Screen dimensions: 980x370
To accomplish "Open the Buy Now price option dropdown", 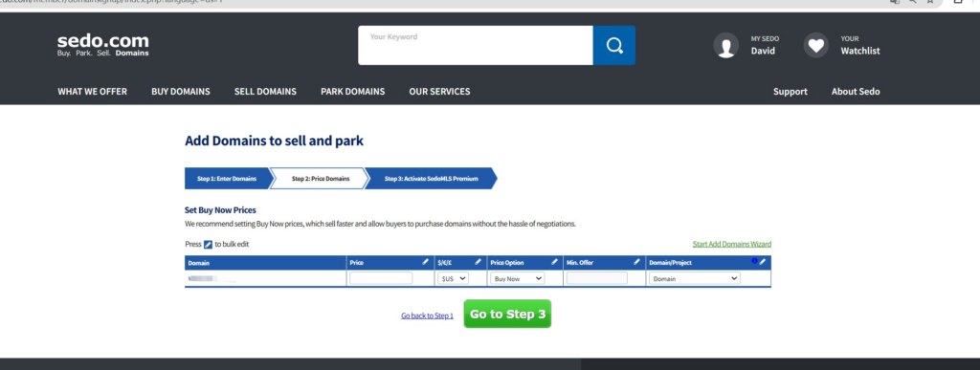I will tap(518, 279).
